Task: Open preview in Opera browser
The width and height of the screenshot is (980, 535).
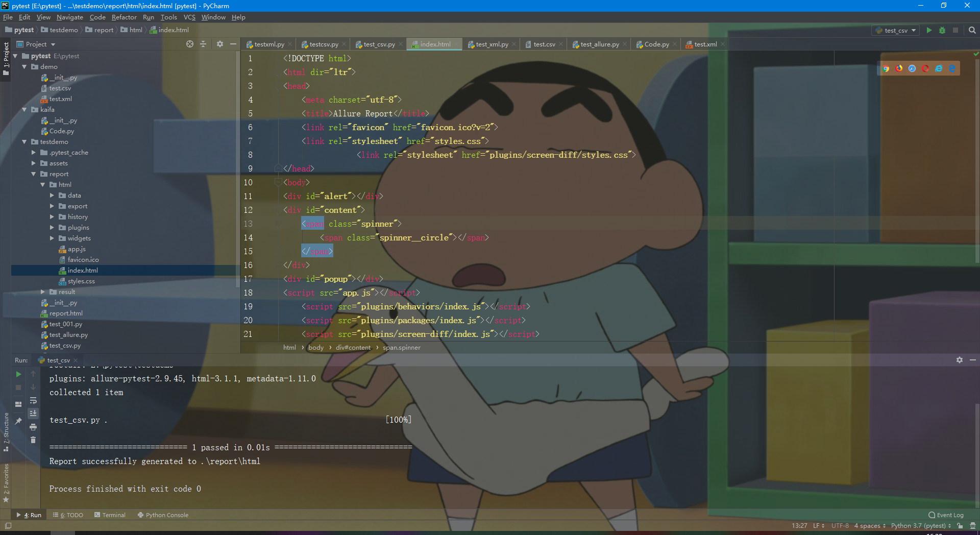Action: point(925,68)
